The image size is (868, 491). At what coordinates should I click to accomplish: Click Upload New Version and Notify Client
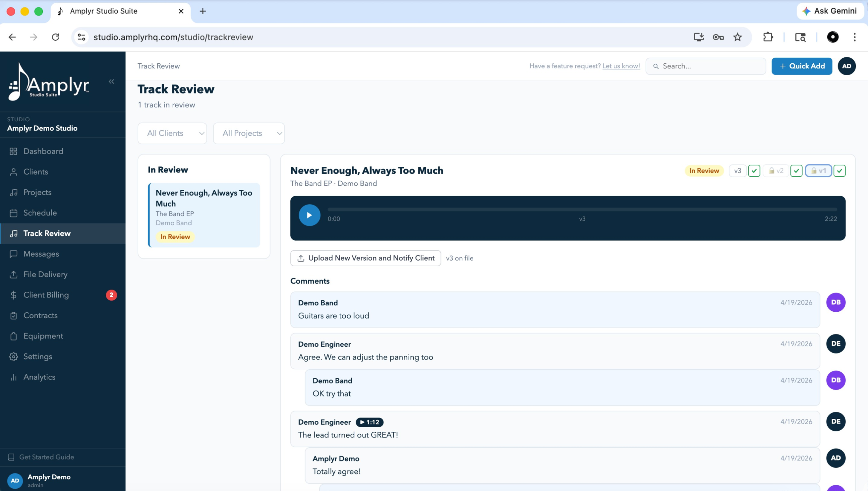(366, 258)
